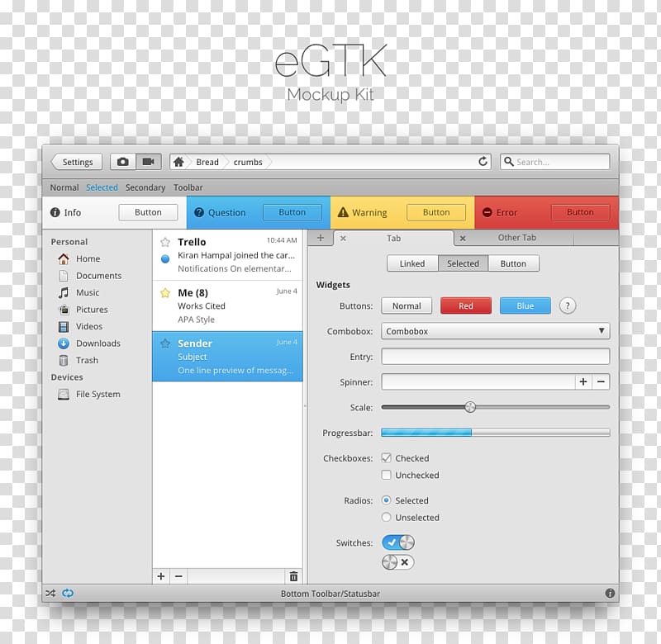This screenshot has height=644, width=661.
Task: Increase spinner with plus button
Action: click(x=583, y=381)
